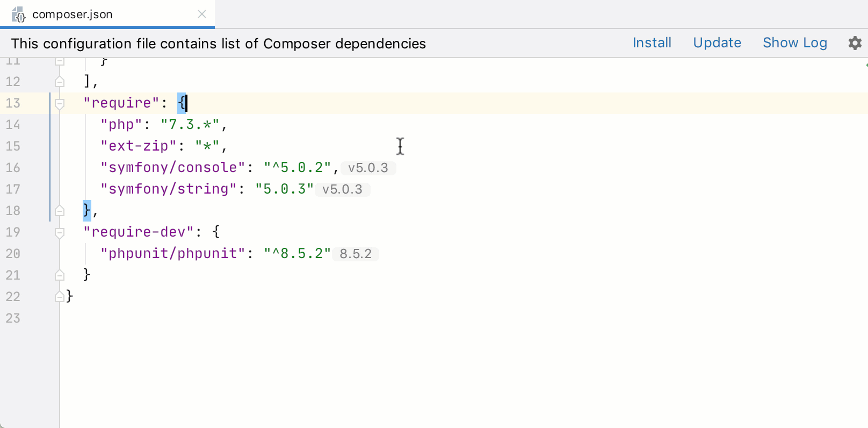Click the v5.0.3 hint after symfony/string

point(342,189)
